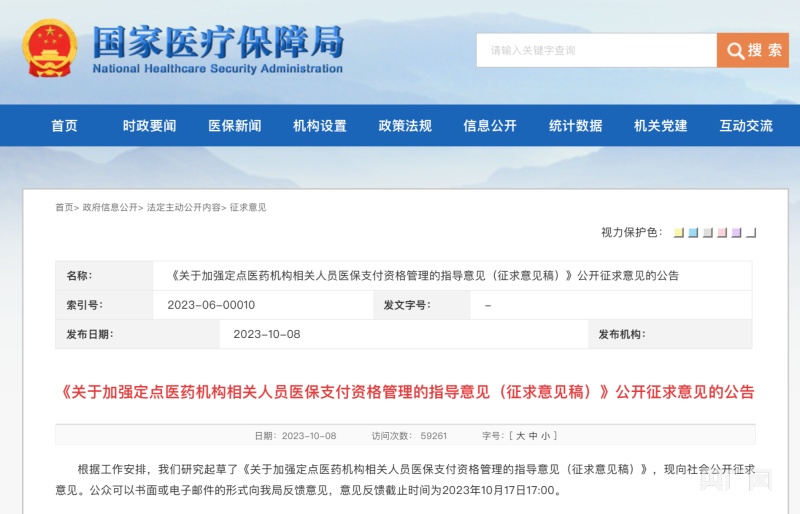Open the 时政要闻 navigation menu
Image resolution: width=800 pixels, height=514 pixels.
point(149,126)
